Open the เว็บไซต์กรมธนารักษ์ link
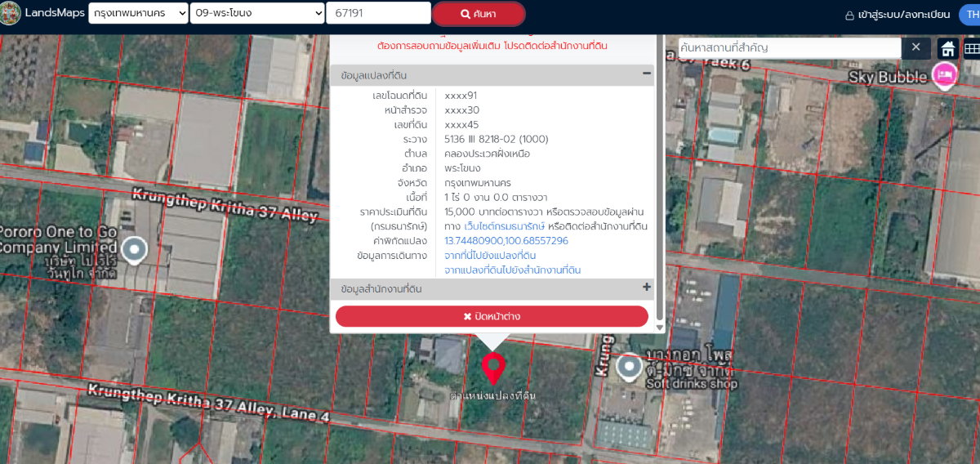980x464 pixels. point(504,226)
